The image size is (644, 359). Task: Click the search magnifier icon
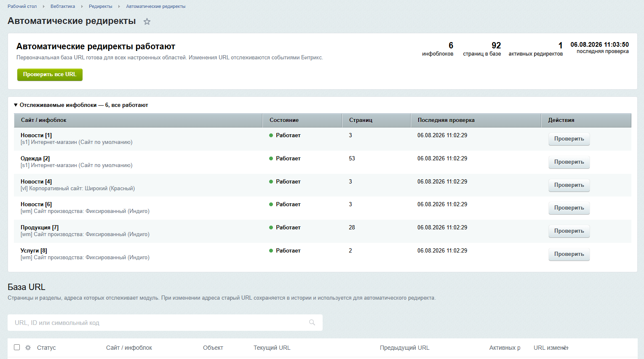click(312, 322)
